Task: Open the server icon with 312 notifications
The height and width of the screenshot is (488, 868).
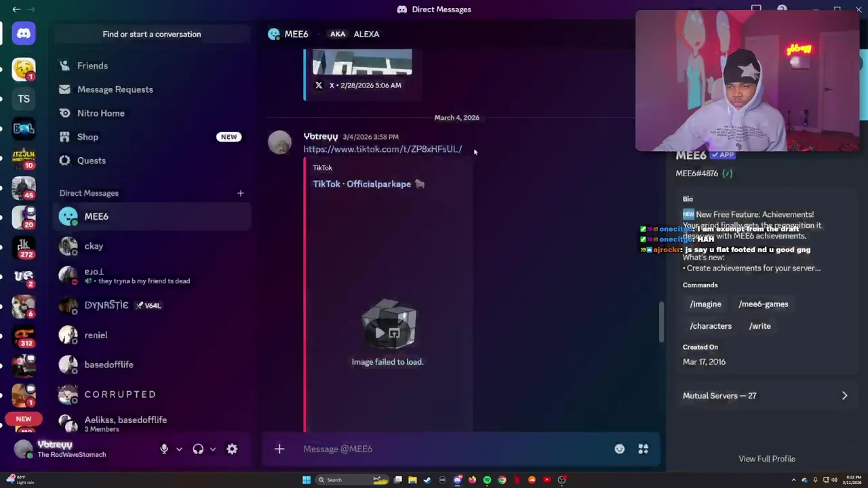Action: [24, 335]
